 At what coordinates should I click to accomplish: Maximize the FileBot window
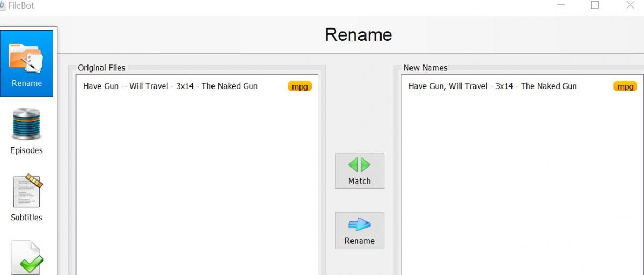(x=595, y=5)
